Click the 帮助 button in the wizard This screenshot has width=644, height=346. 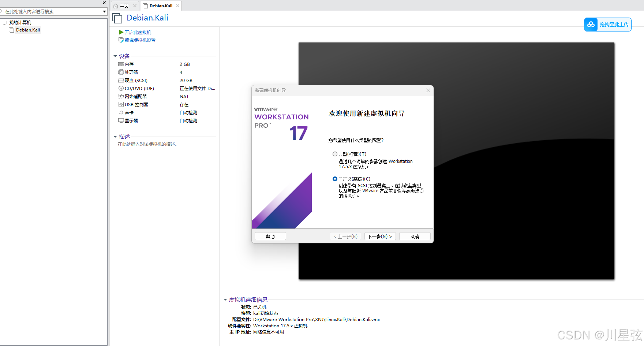pyautogui.click(x=270, y=237)
